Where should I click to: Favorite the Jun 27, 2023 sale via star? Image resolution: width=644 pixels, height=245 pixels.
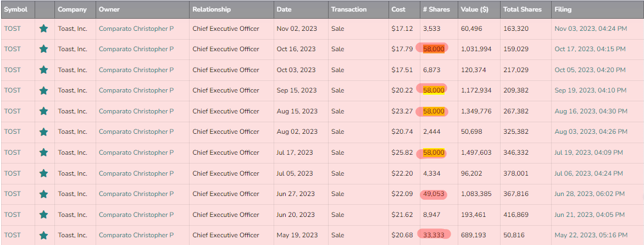click(x=43, y=194)
